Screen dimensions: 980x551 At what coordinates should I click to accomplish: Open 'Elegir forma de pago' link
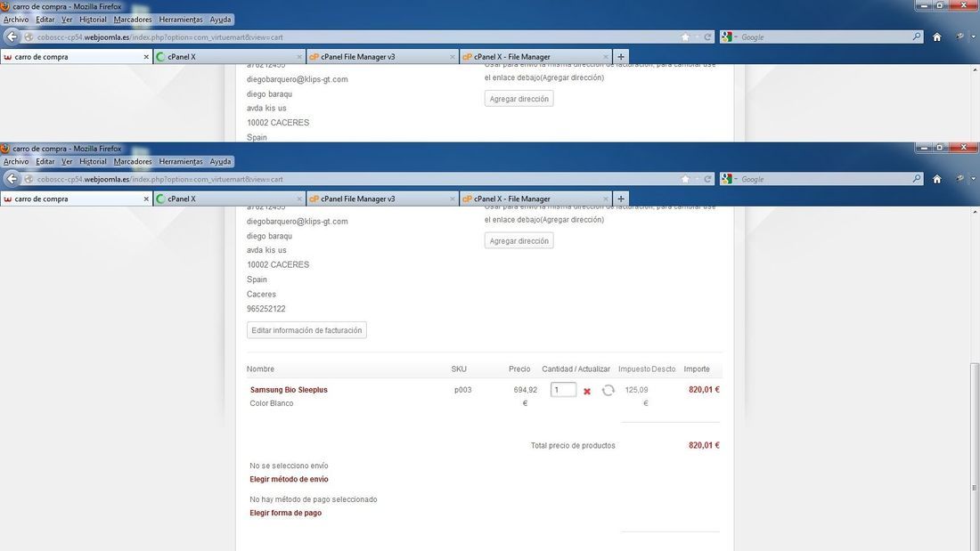pyautogui.click(x=286, y=513)
